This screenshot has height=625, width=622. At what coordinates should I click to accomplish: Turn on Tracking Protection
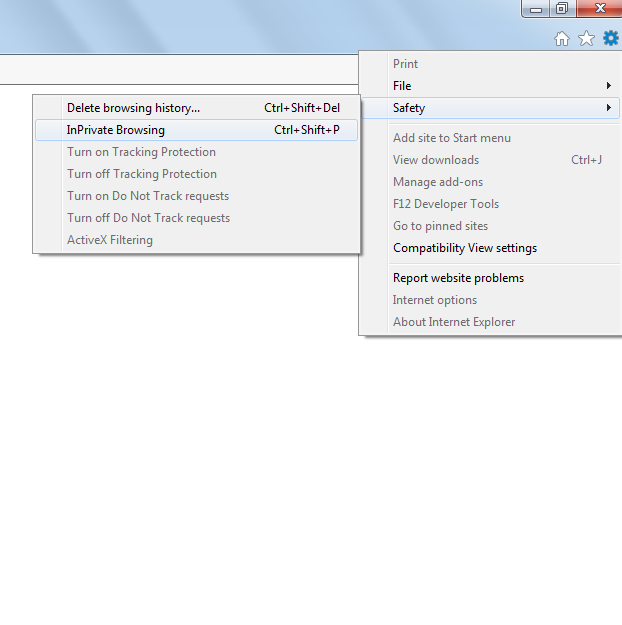[x=141, y=152]
